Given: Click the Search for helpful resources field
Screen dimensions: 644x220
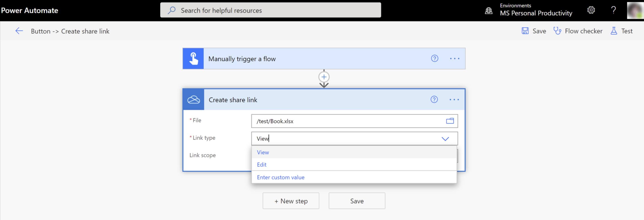Looking at the screenshot, I should (x=271, y=10).
